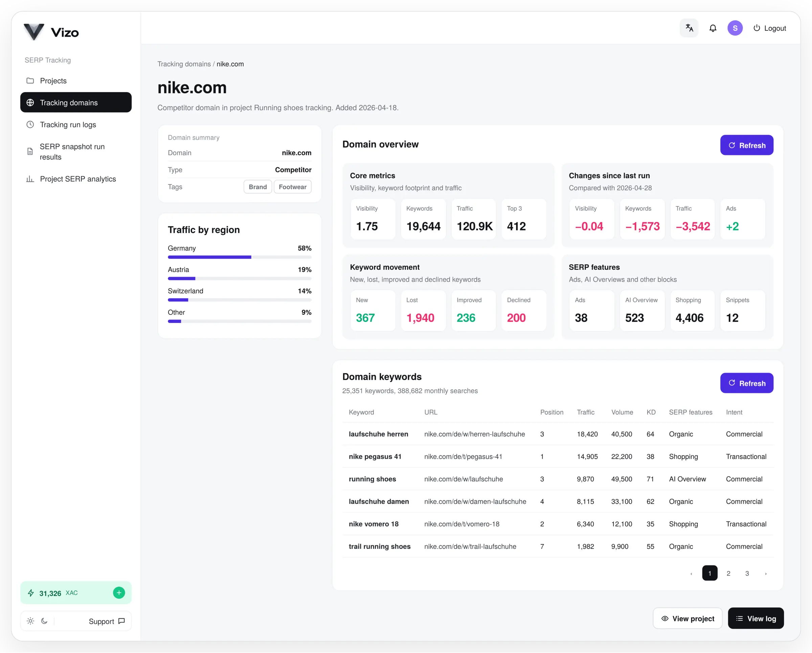812x653 pixels.
Task: Click the Tracking run logs clock icon
Action: [x=30, y=124]
